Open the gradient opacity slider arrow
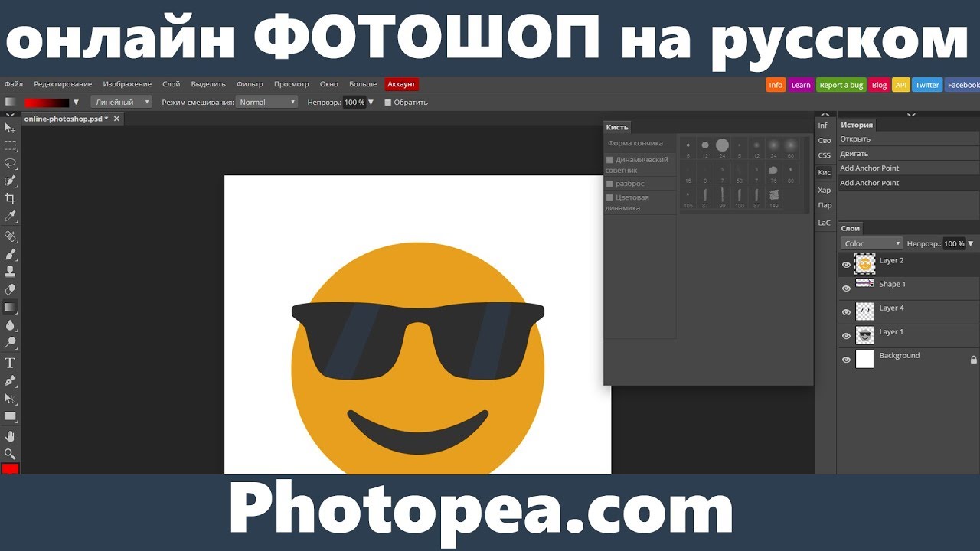This screenshot has width=980, height=551. (371, 102)
